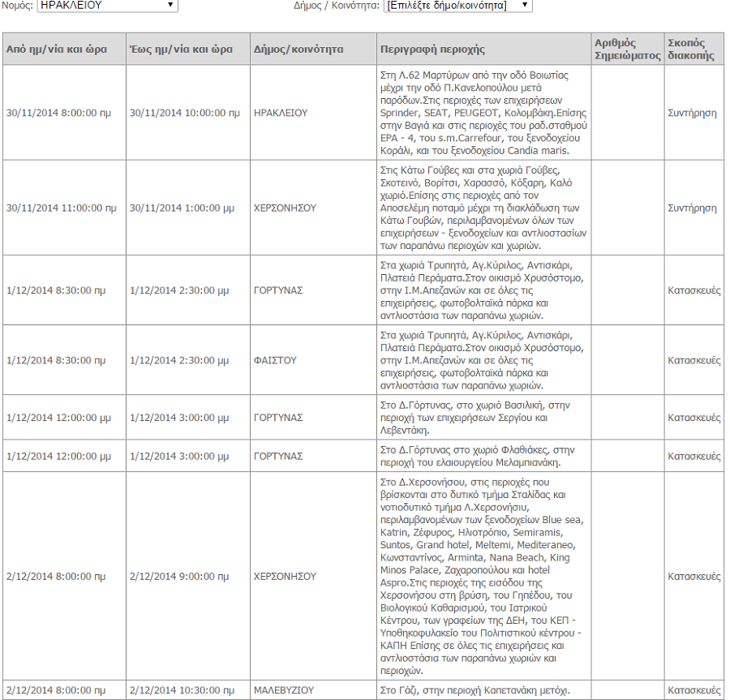Expand the Δήμος / Κοινότητα selection dropdown
Viewport: 730px width, 700px height.
[457, 6]
